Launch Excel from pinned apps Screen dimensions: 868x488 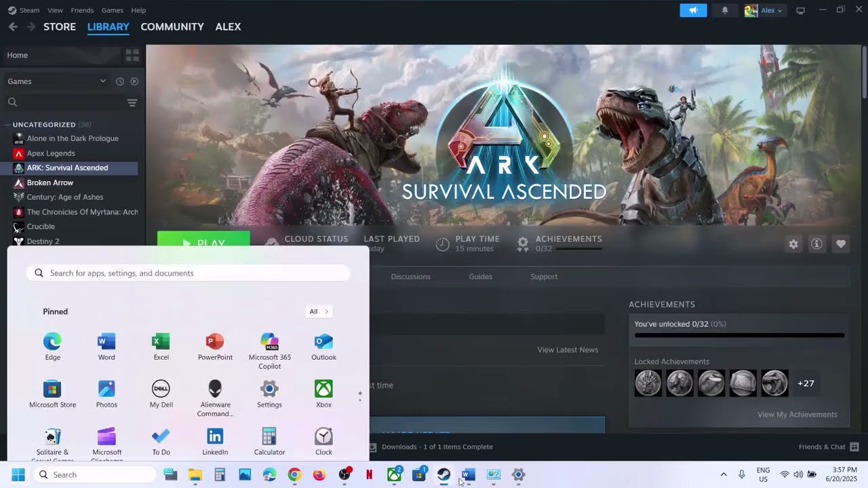tap(161, 346)
